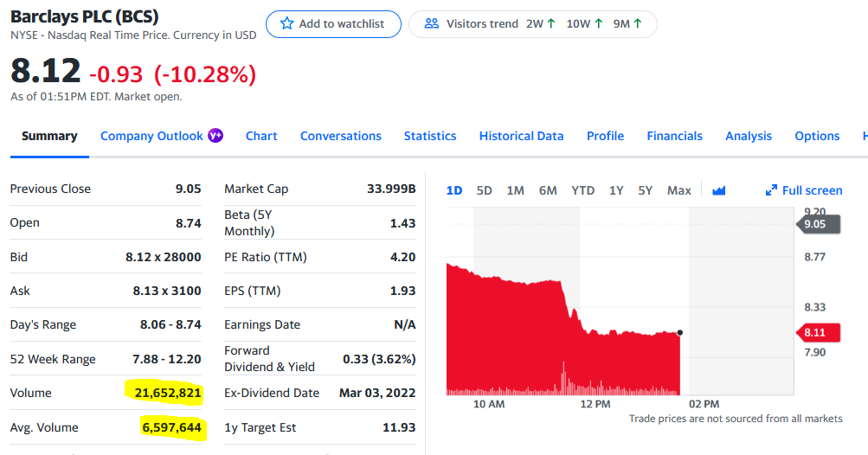Click the 2W up-arrow trend indicator
This screenshot has width=868, height=455.
tap(550, 23)
